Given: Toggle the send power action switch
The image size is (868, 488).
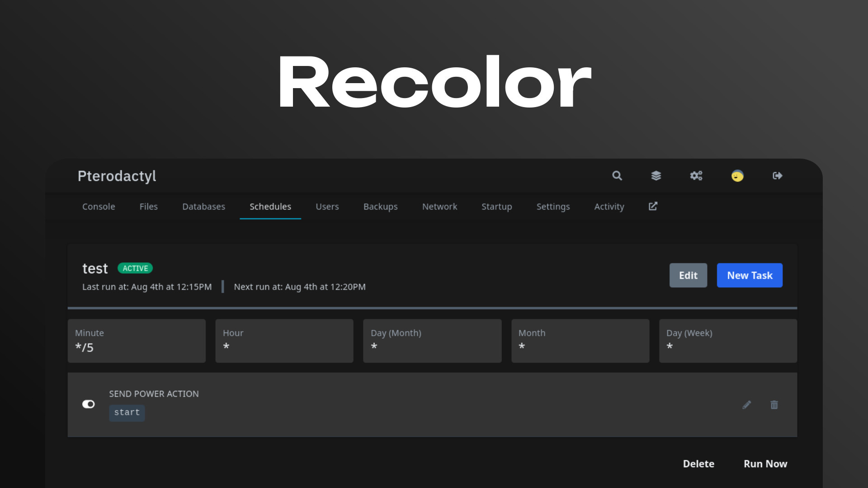Looking at the screenshot, I should click(89, 404).
